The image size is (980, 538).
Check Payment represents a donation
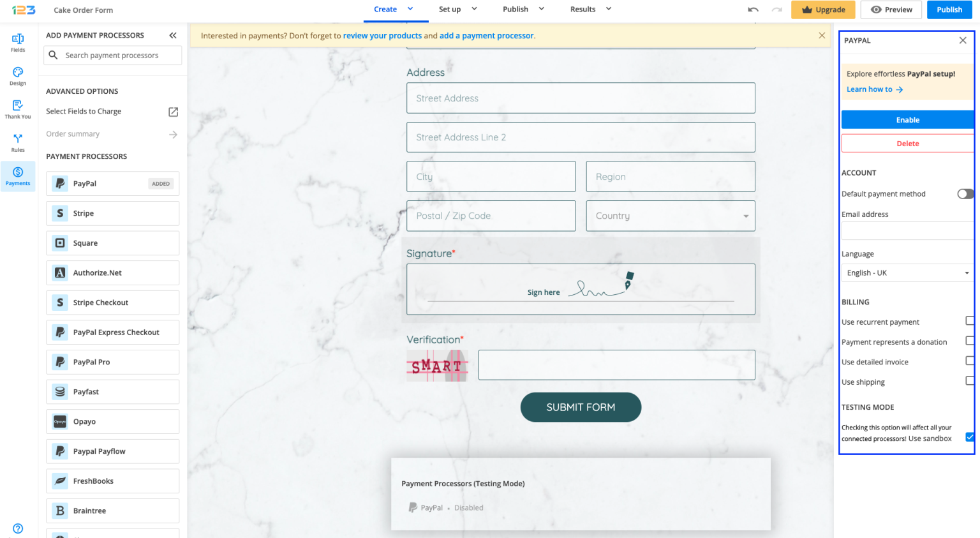click(970, 341)
